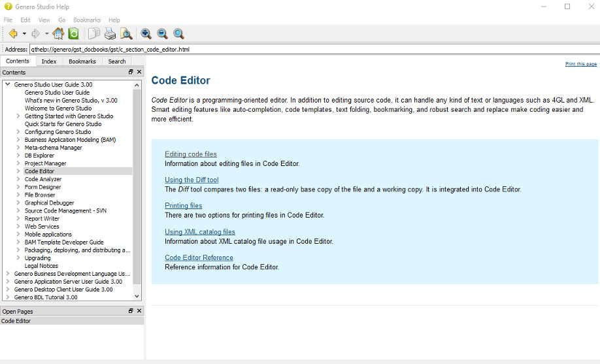Select Genero Desktop Client User Guide 3.00

(63, 290)
